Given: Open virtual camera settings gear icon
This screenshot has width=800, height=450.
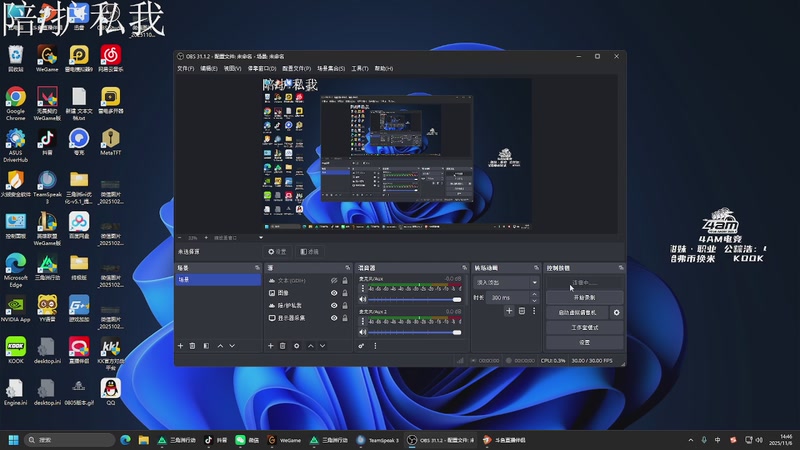Looking at the screenshot, I should click(616, 313).
